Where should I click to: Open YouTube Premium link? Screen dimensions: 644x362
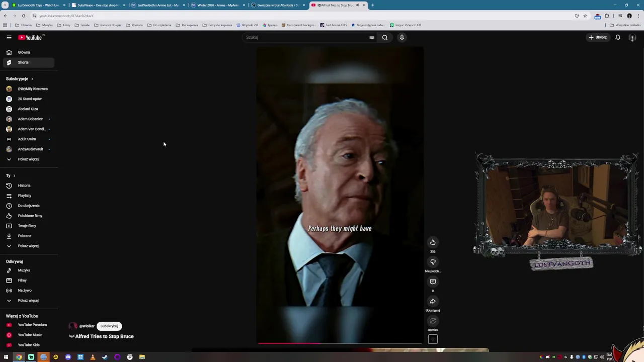28,325
